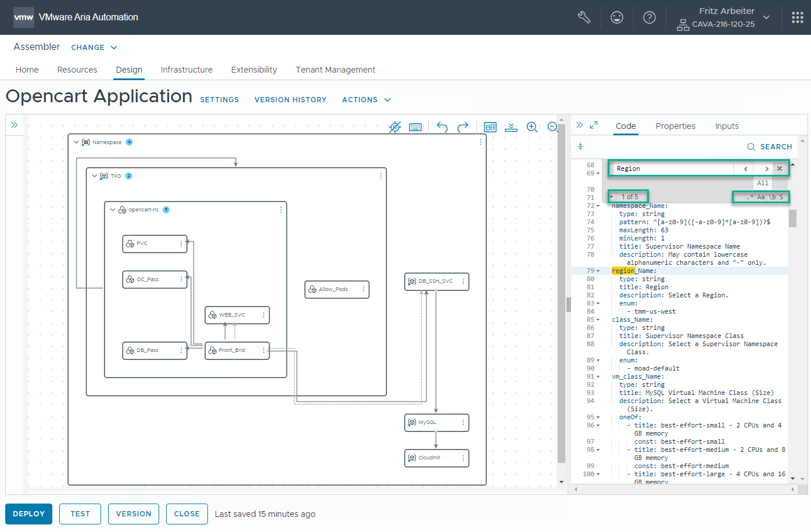Collapse the TKG node in canvas
The image size is (811, 532).
tap(95, 176)
